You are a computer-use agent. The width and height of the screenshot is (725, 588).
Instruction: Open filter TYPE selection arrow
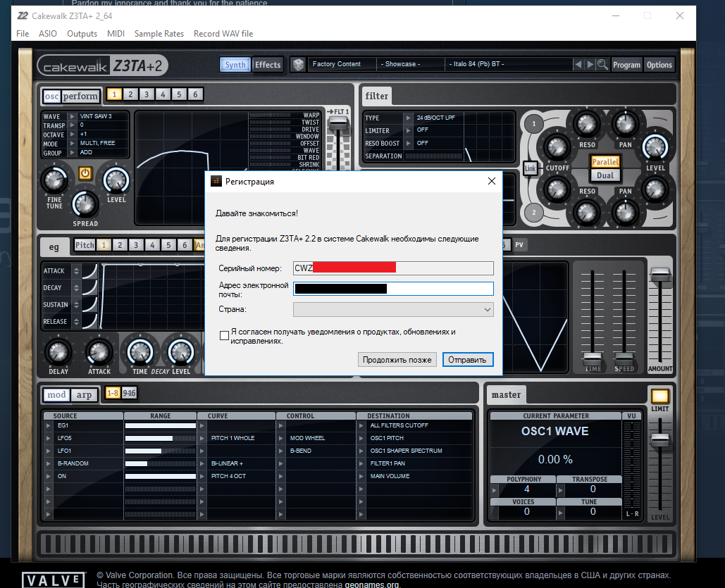tap(408, 118)
